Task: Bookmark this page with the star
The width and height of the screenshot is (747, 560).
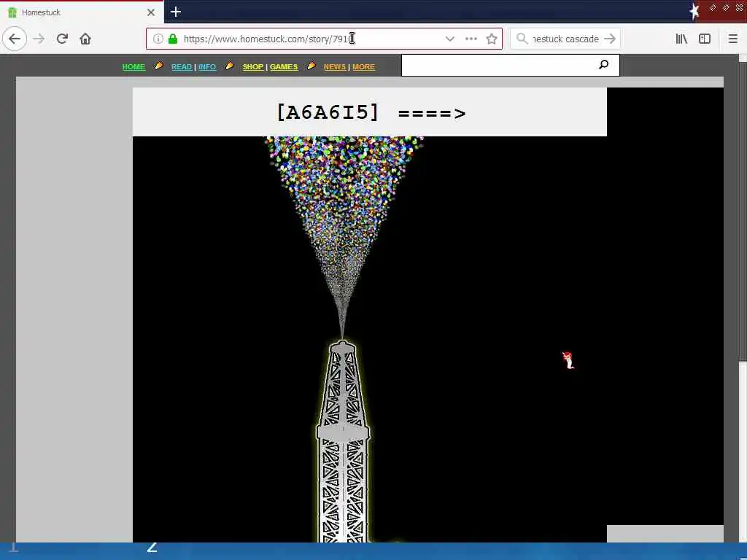Action: point(492,39)
